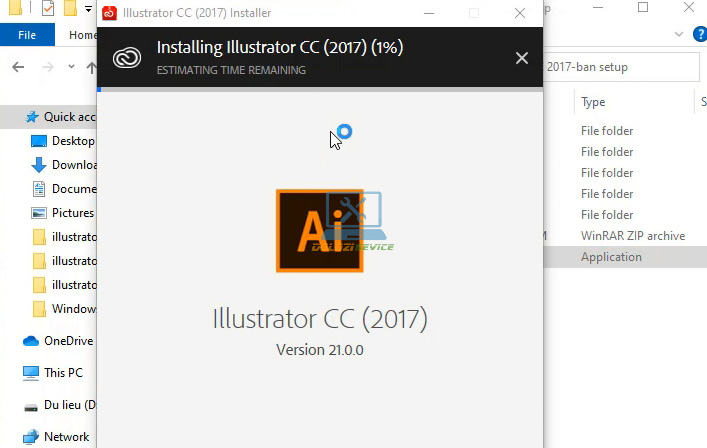Click the Desktop icon in sidebar
Image resolution: width=707 pixels, height=448 pixels.
[39, 141]
